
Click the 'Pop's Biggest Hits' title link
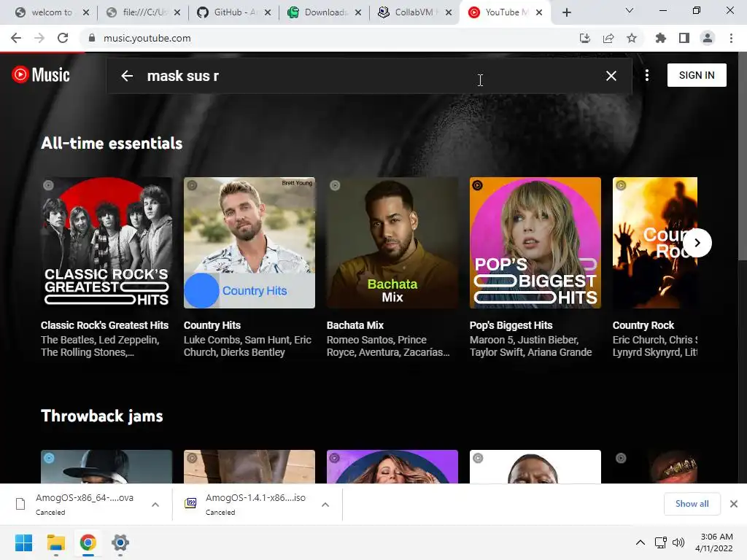coord(511,325)
